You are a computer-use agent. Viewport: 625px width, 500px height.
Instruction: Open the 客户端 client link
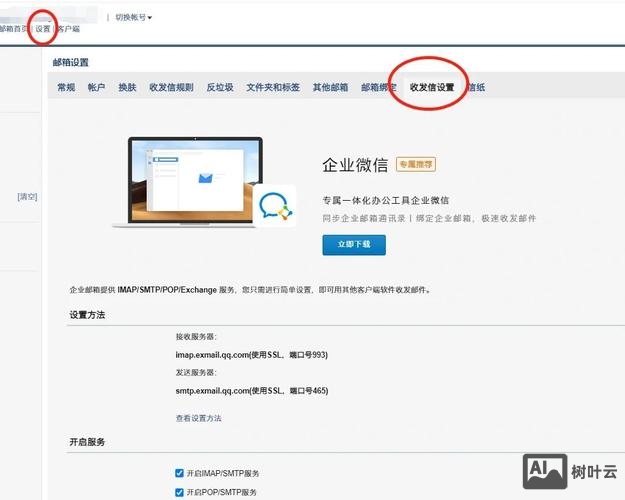[69, 29]
